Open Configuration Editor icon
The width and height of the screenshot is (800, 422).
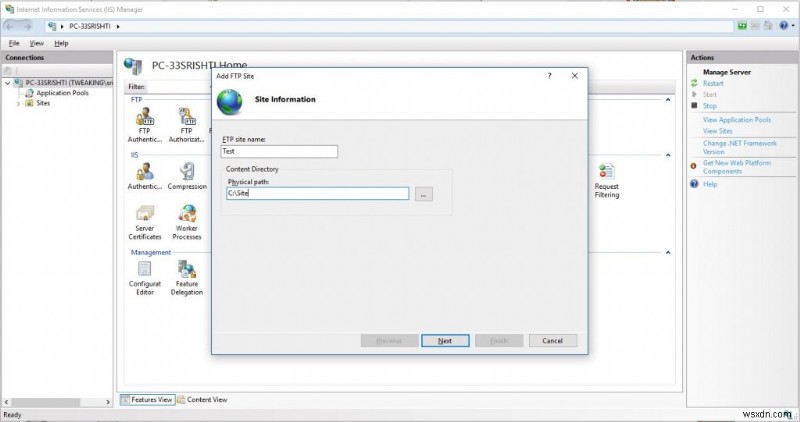click(144, 278)
